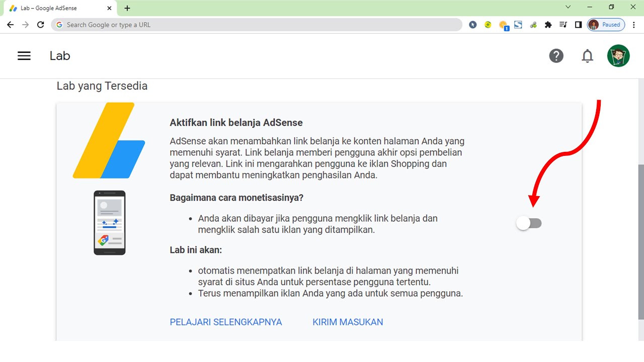The width and height of the screenshot is (644, 362).
Task: Open the cursor extension icon
Action: [x=472, y=25]
